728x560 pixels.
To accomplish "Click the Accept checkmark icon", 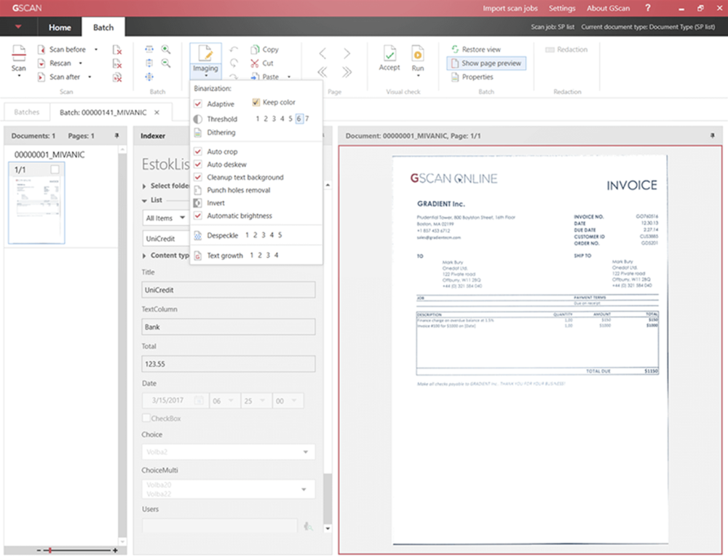I will pyautogui.click(x=389, y=53).
